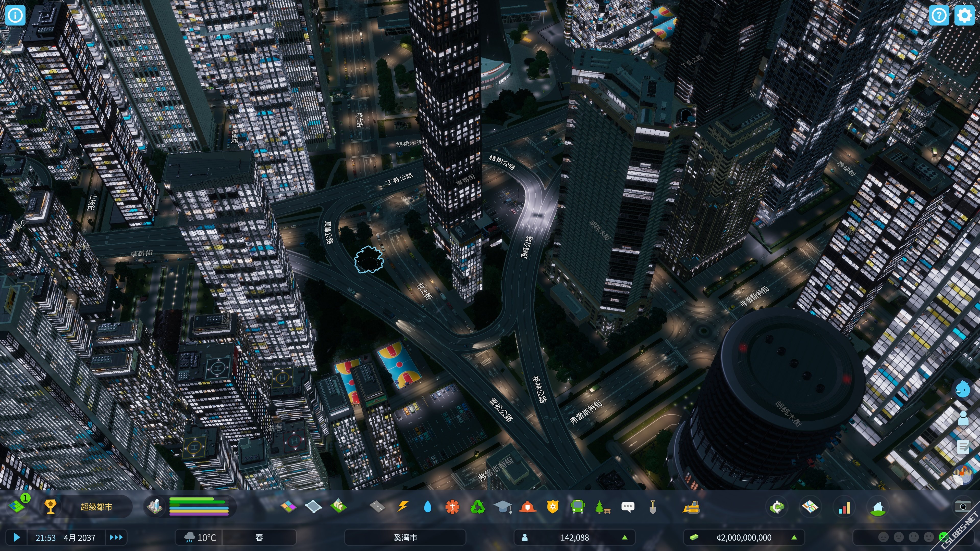The width and height of the screenshot is (980, 551).
Task: Select the Water and Sewage tool
Action: (x=428, y=507)
